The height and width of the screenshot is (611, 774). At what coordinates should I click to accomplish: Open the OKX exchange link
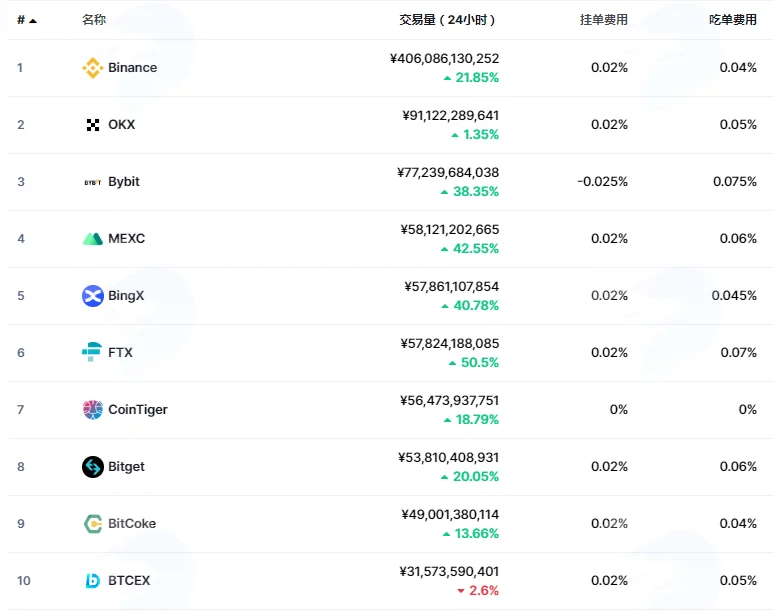[x=121, y=124]
